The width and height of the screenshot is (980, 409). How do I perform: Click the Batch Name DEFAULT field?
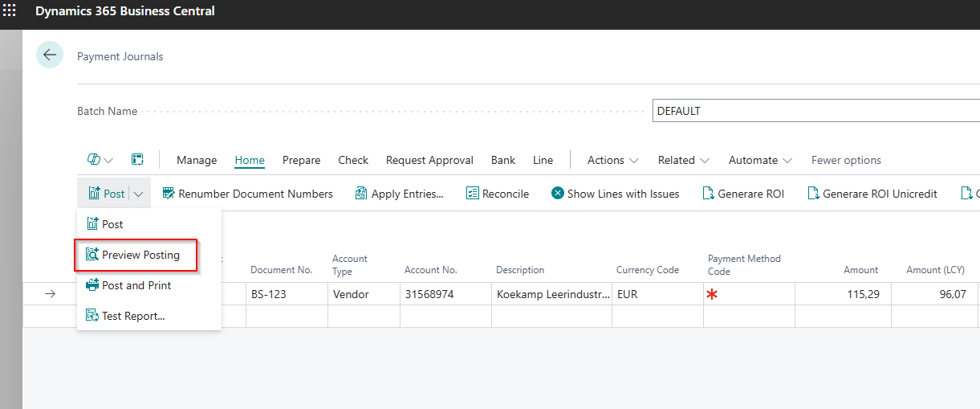pos(815,111)
